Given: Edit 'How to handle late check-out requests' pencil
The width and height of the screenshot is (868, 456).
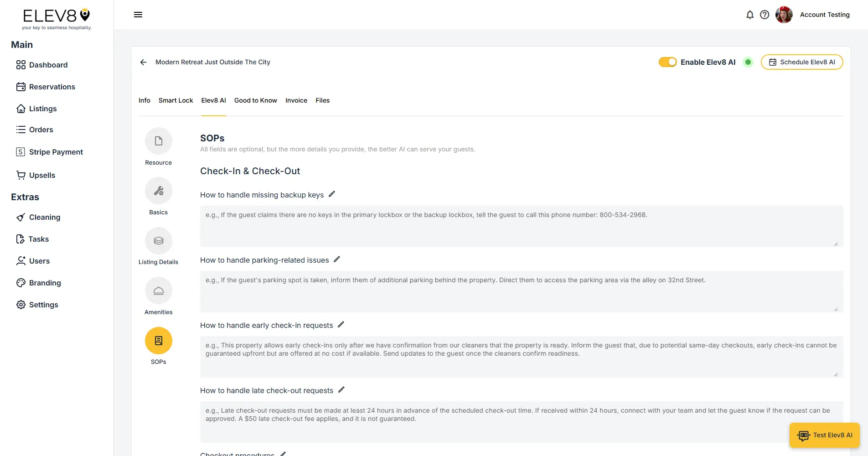Looking at the screenshot, I should [x=341, y=390].
